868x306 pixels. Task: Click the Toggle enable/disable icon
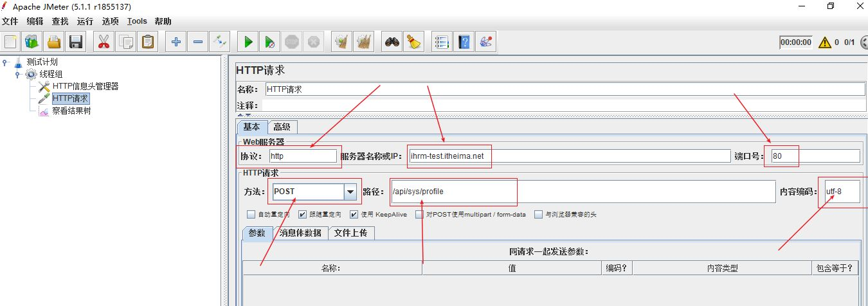220,42
